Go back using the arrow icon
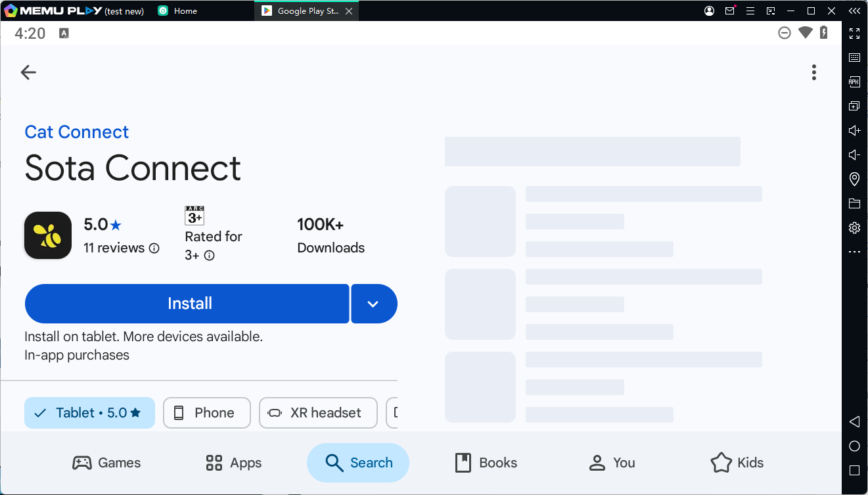Viewport: 868px width, 495px height. tap(28, 72)
